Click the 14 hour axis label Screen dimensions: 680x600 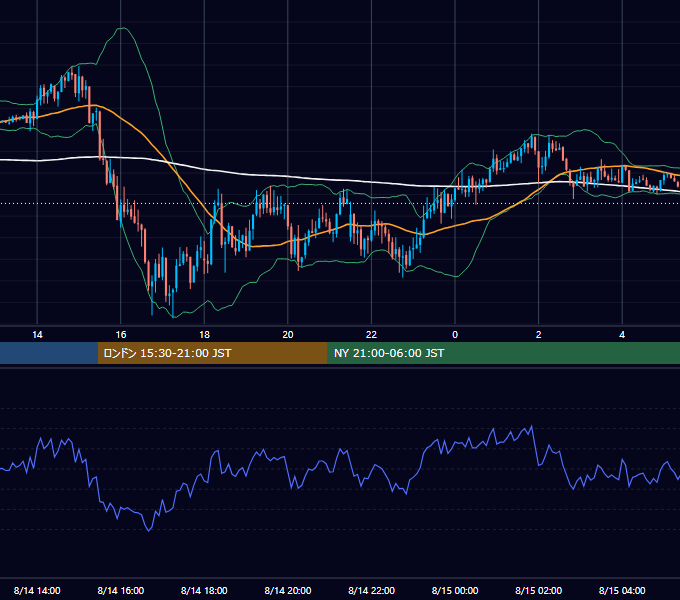point(37,335)
